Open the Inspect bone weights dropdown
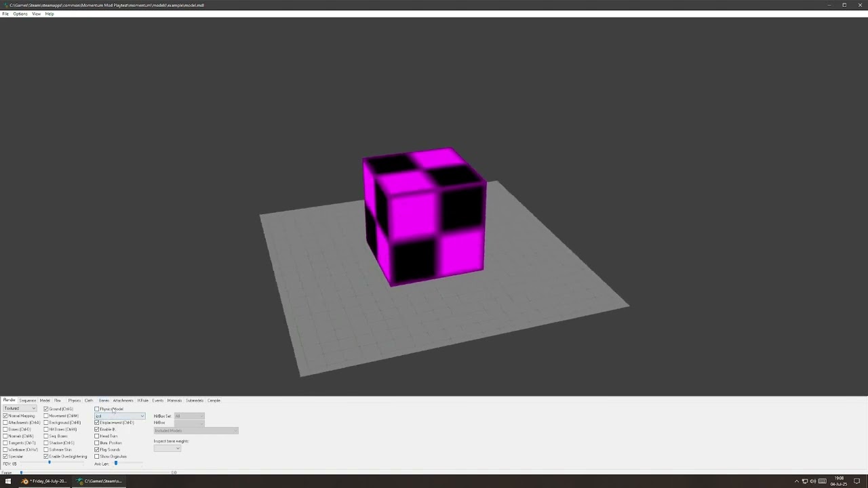 [x=167, y=448]
